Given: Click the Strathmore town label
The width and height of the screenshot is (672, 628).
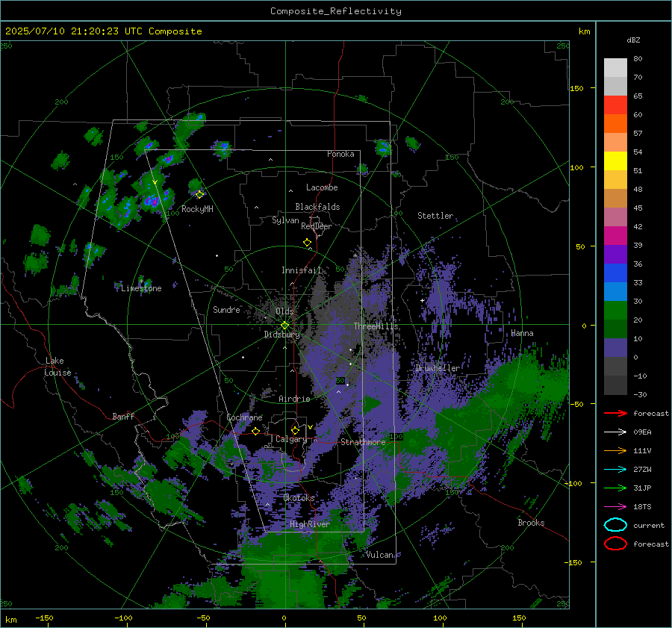Looking at the screenshot, I should (x=363, y=442).
